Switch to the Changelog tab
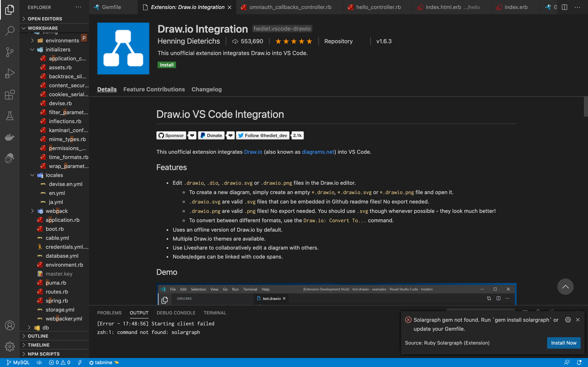The width and height of the screenshot is (588, 367). [x=207, y=89]
